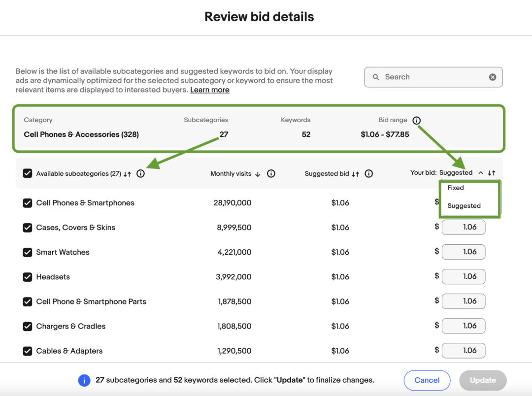Choose Fixed from the bid dropdown

click(456, 188)
